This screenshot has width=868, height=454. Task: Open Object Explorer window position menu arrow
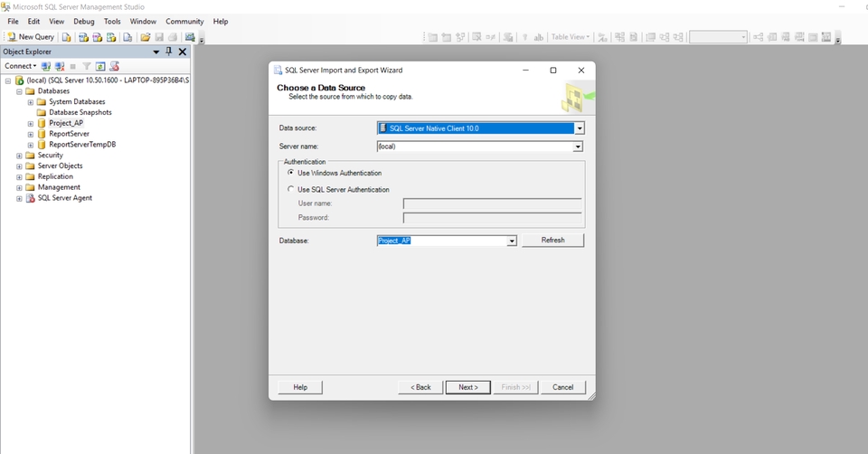[x=156, y=52]
